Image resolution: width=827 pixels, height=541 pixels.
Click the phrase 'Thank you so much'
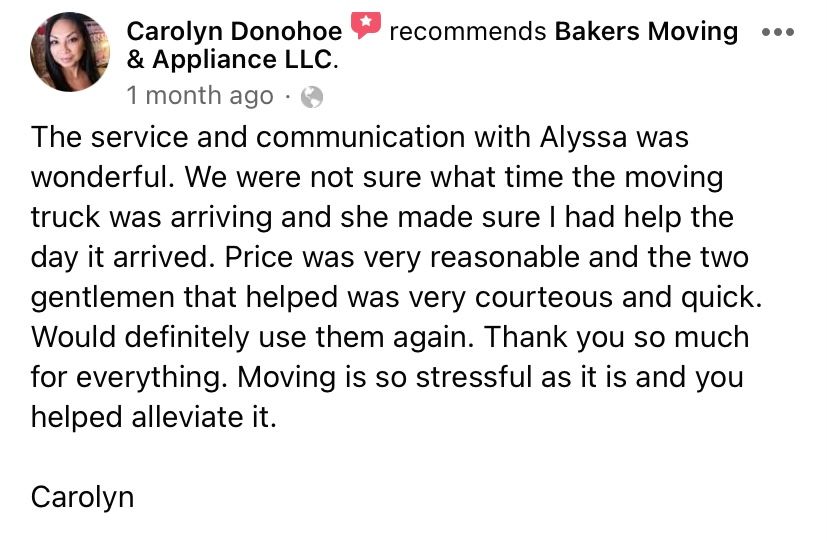point(616,338)
